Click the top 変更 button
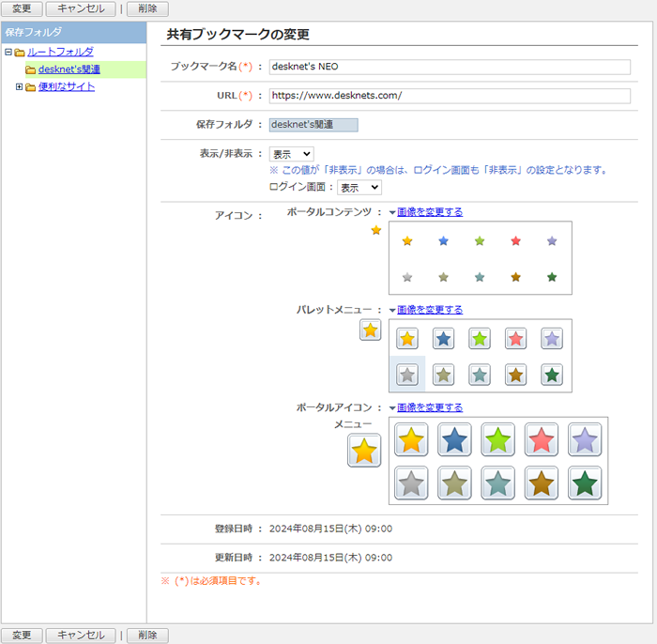This screenshot has height=644, width=657. (22, 8)
